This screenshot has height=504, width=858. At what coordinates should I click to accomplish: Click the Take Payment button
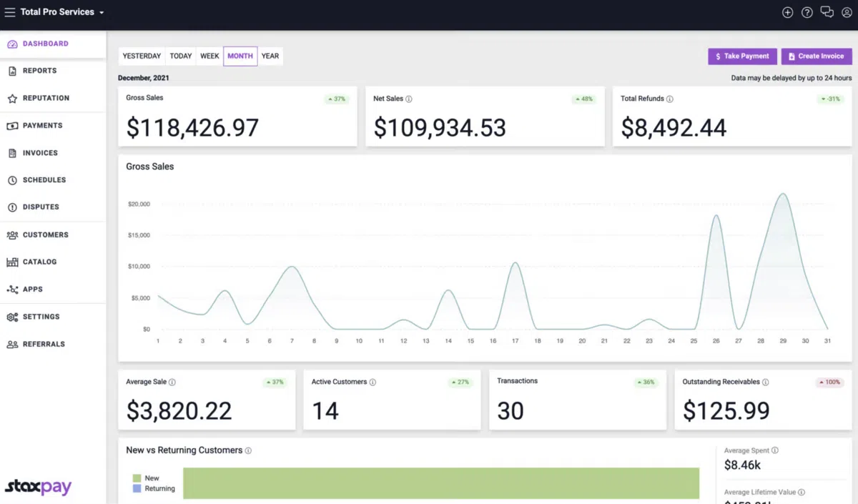pyautogui.click(x=742, y=56)
